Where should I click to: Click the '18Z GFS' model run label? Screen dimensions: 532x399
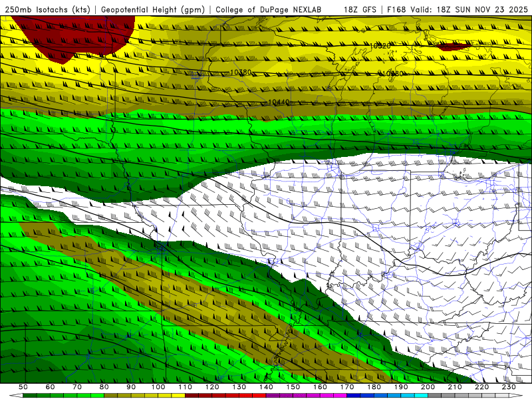coord(360,9)
